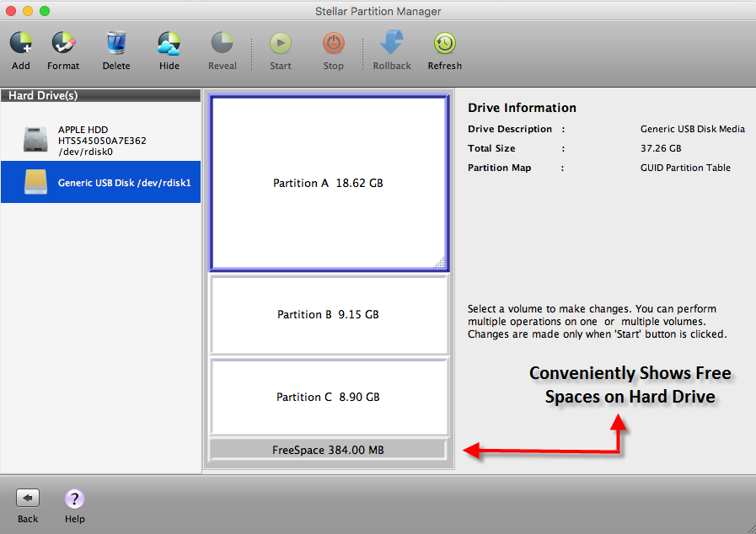Click the green zoom window button
Image resolution: width=756 pixels, height=534 pixels.
(45, 11)
